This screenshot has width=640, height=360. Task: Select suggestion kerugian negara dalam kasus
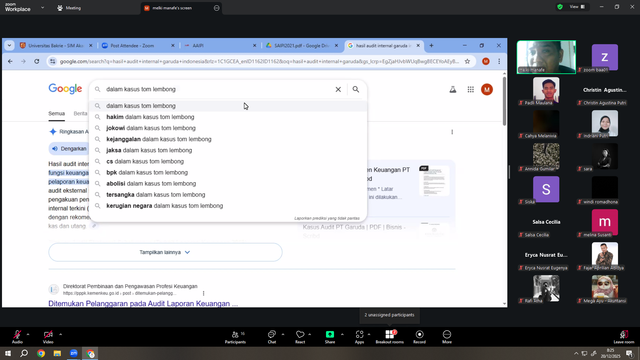(229, 206)
